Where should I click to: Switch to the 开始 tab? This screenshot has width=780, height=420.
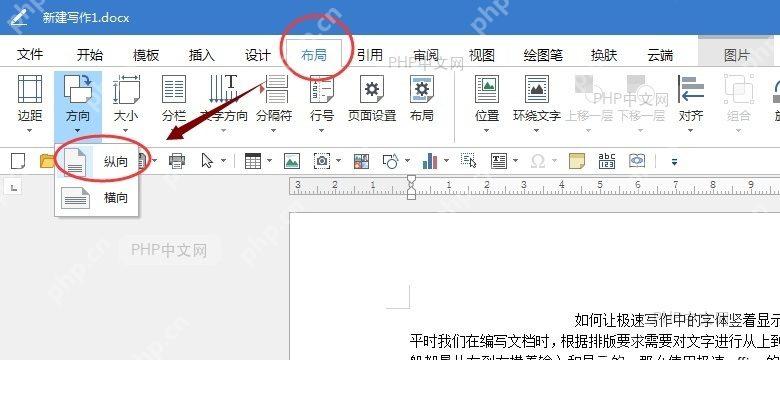[90, 54]
